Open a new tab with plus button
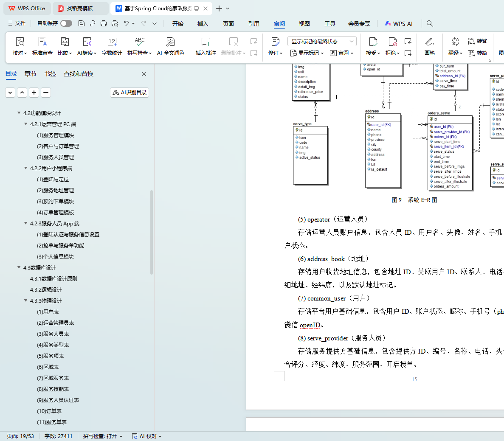The width and height of the screenshot is (504, 441). point(219,8)
